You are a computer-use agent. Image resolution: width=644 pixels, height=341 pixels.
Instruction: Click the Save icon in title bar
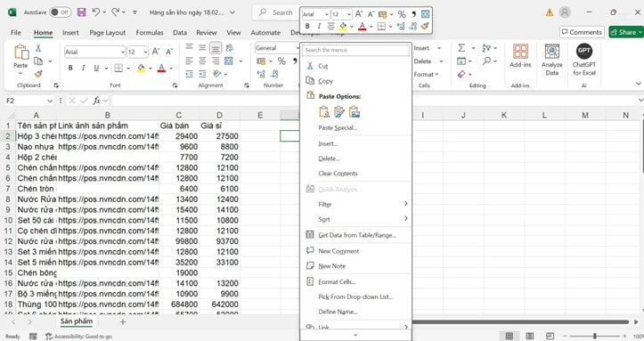82,12
